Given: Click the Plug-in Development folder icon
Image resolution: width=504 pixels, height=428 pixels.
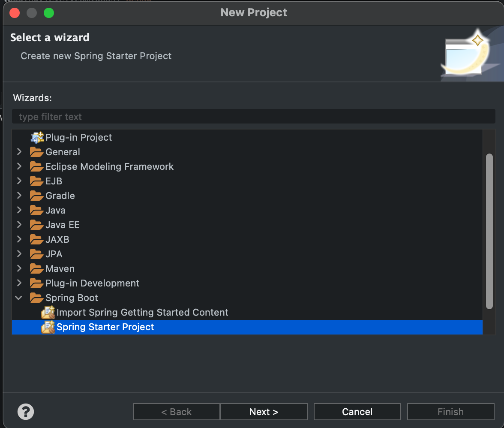Looking at the screenshot, I should tap(36, 283).
